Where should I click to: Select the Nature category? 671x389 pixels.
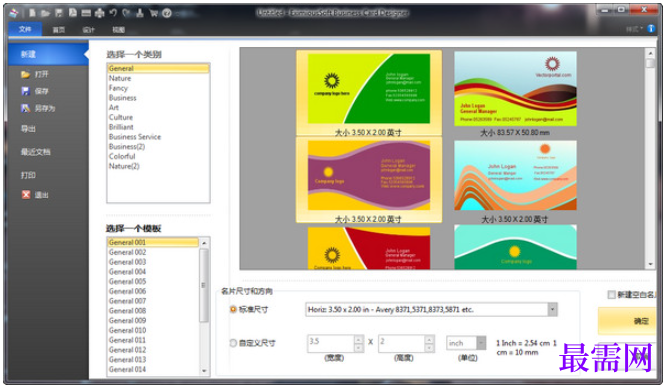158,78
